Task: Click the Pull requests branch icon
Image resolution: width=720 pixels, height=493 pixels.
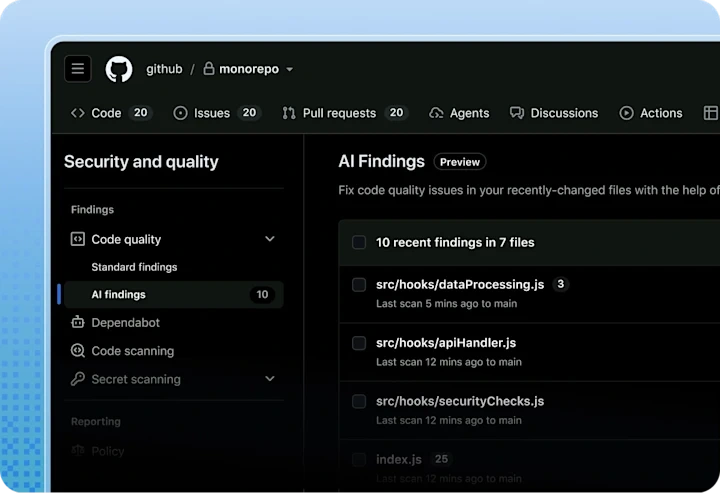Action: (x=289, y=113)
